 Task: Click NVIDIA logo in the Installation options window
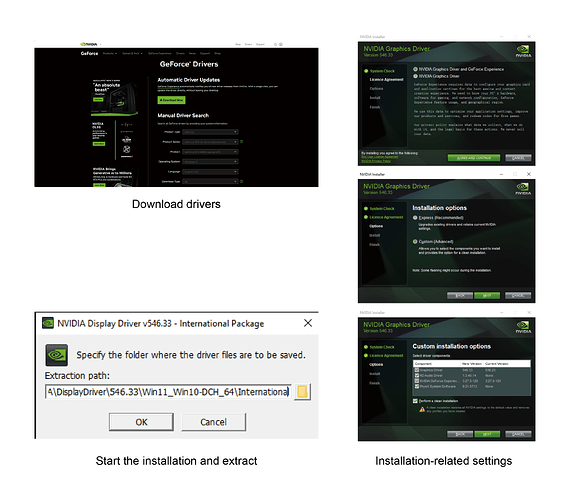click(x=523, y=189)
